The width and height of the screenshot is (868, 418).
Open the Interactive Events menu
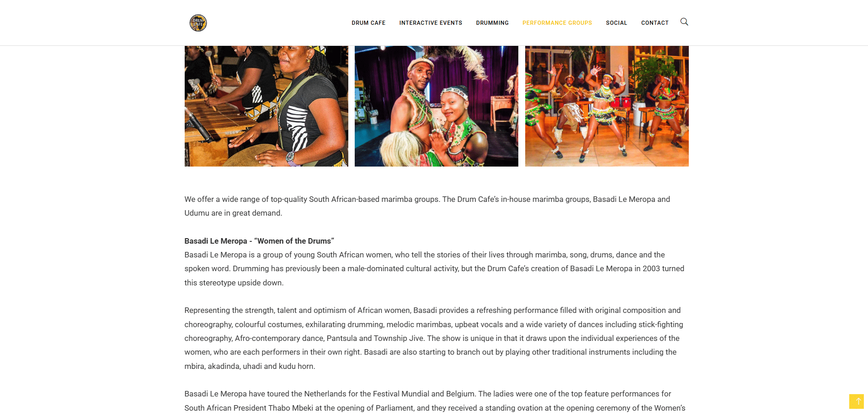coord(431,23)
